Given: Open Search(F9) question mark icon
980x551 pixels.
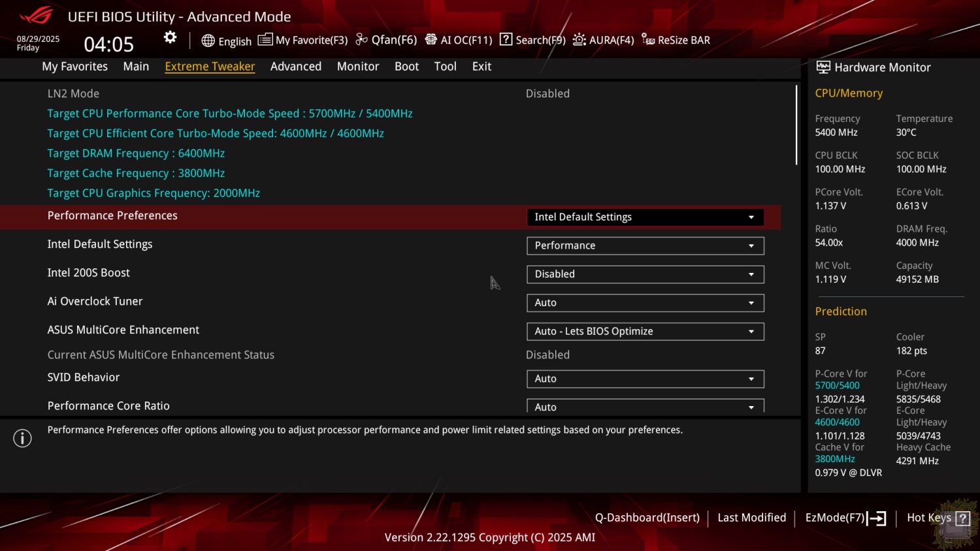Looking at the screenshot, I should 506,40.
